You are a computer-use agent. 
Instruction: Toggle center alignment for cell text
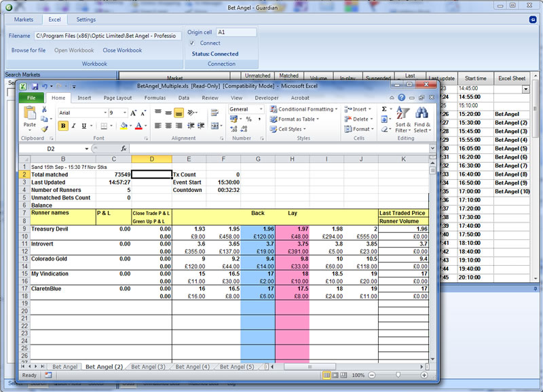click(168, 125)
